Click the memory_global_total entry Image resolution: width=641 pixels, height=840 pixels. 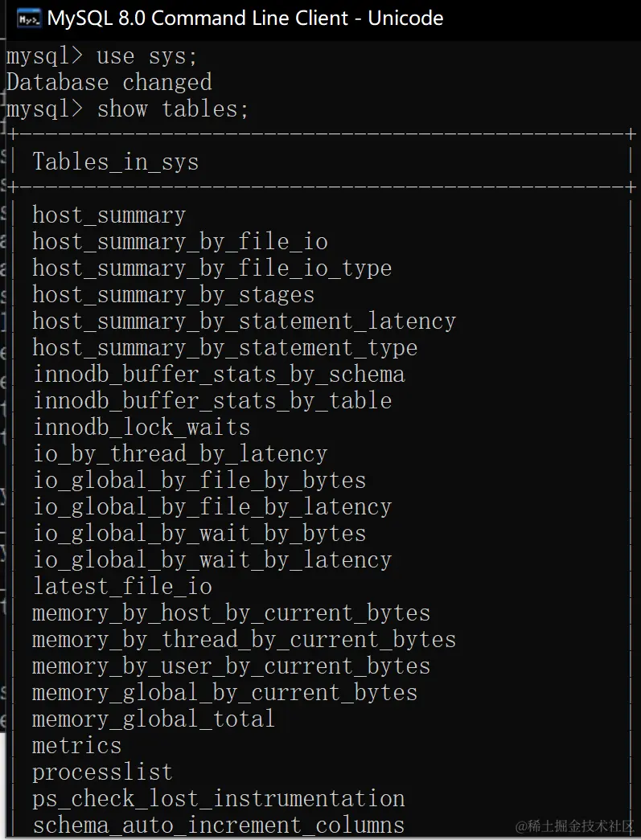(154, 719)
